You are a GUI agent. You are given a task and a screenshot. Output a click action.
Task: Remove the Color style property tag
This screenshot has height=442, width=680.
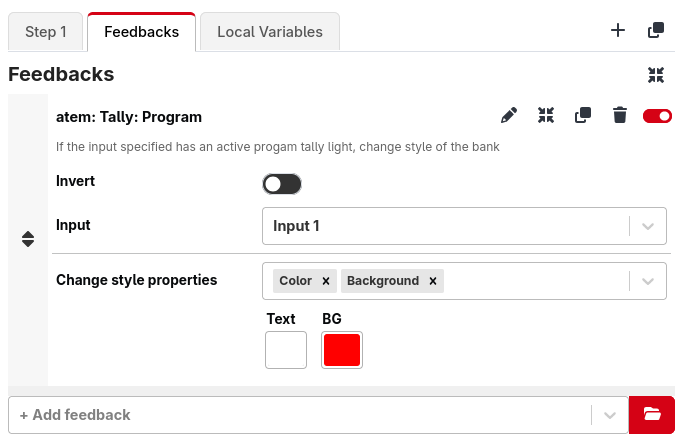click(326, 281)
